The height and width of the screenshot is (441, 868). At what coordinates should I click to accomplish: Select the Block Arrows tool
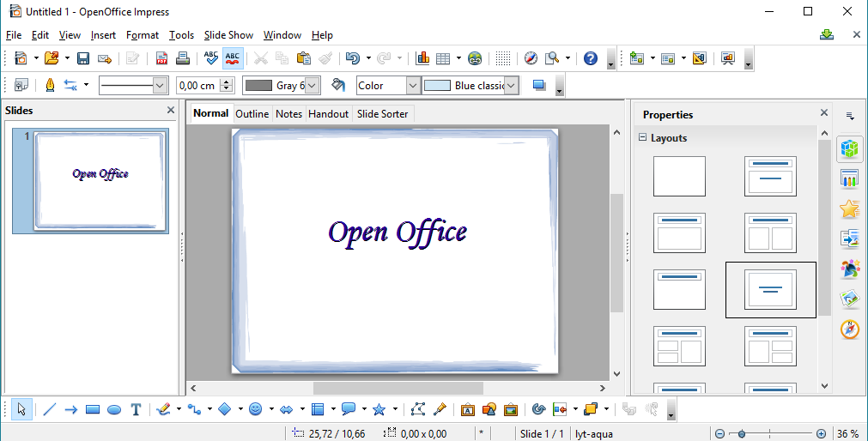coord(286,409)
